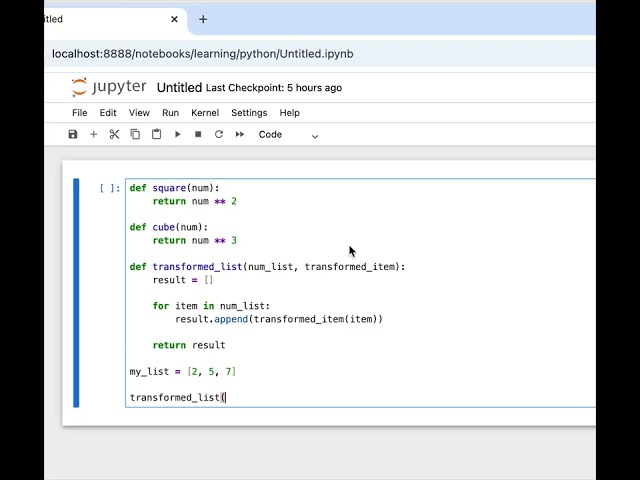Rename the notebook via Untitled title
This screenshot has width=640, height=480.
(x=179, y=88)
